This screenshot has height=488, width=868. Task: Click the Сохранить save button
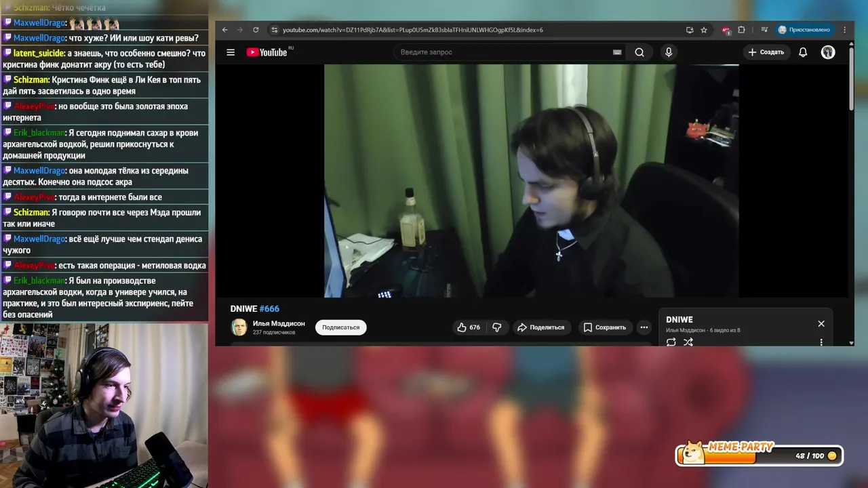[605, 327]
